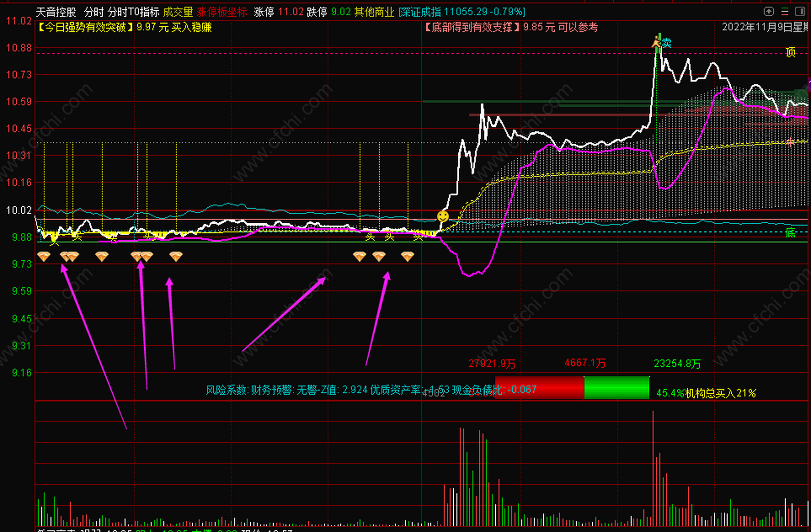This screenshot has width=811, height=532.
Task: Click the running figure sell signal icon
Action: 656,42
